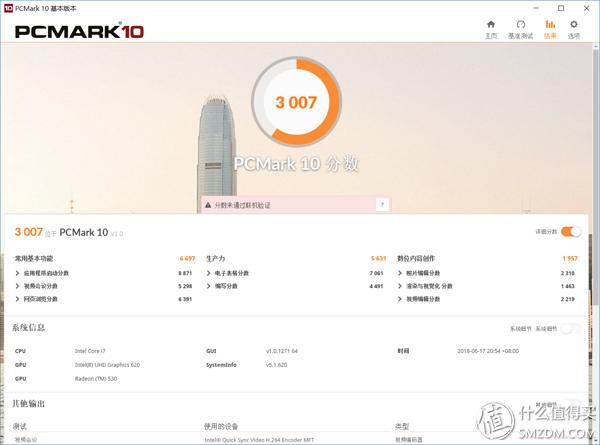The width and height of the screenshot is (600, 445).
Task: Click the 常用基本功能 section heading
Action: coord(34,259)
